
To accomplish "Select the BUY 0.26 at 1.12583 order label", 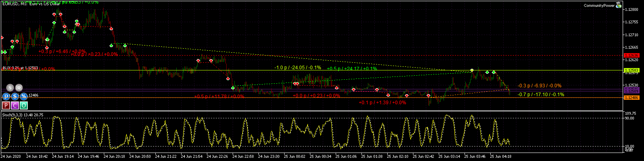I will coord(20,68).
